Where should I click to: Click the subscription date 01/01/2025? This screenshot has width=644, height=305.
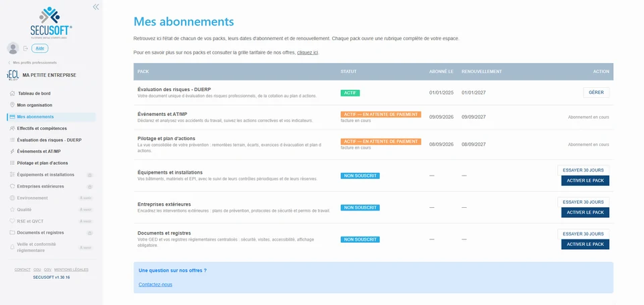[441, 93]
